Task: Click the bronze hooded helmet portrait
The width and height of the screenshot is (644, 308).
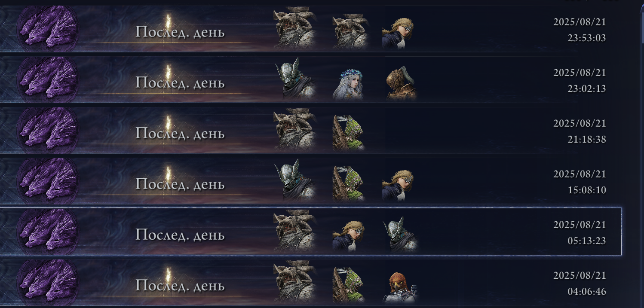Action: pos(401,83)
